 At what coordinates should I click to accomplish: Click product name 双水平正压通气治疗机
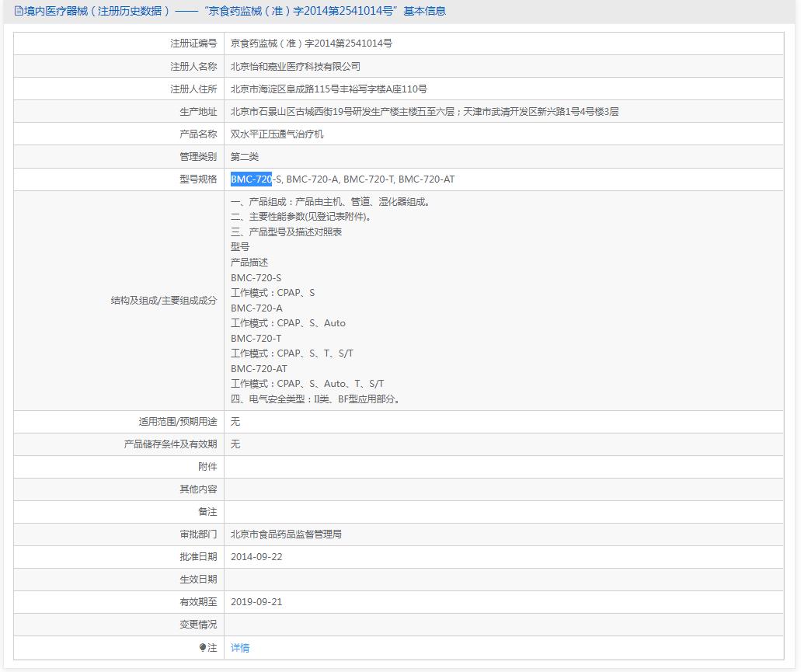[277, 134]
